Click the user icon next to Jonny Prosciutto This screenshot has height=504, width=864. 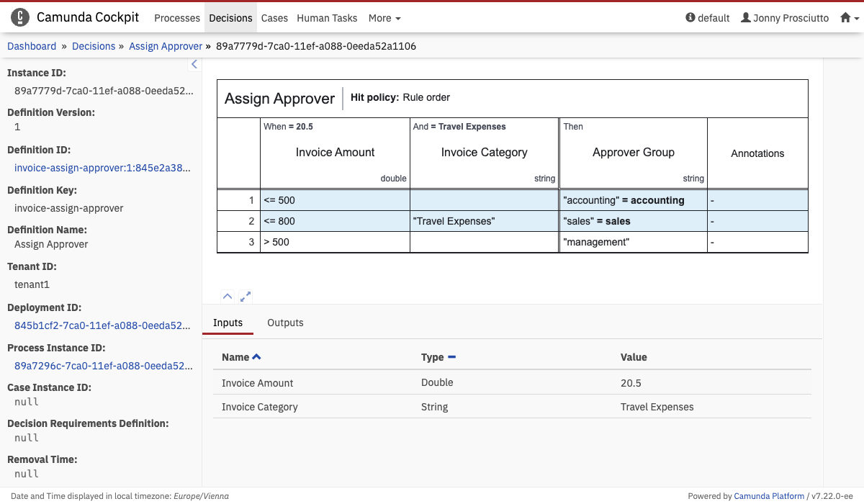point(746,18)
